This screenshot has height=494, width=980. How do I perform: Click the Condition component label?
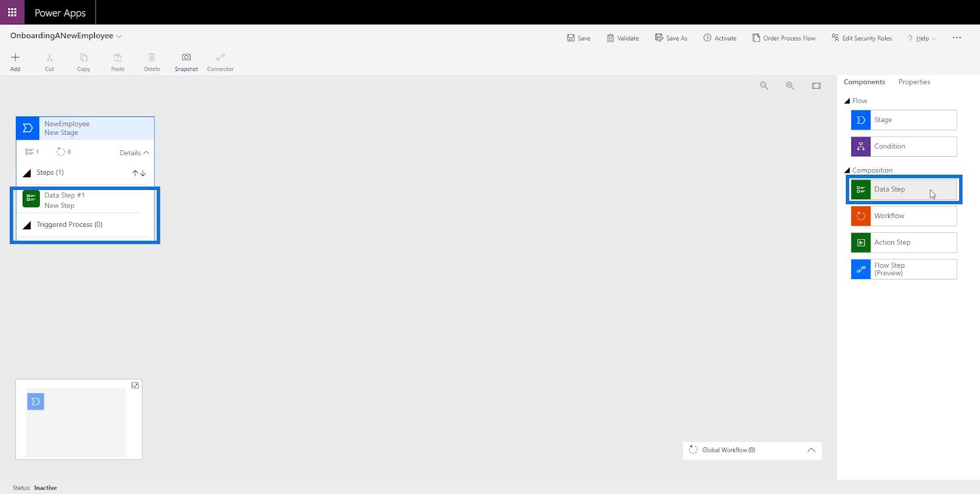click(x=889, y=146)
